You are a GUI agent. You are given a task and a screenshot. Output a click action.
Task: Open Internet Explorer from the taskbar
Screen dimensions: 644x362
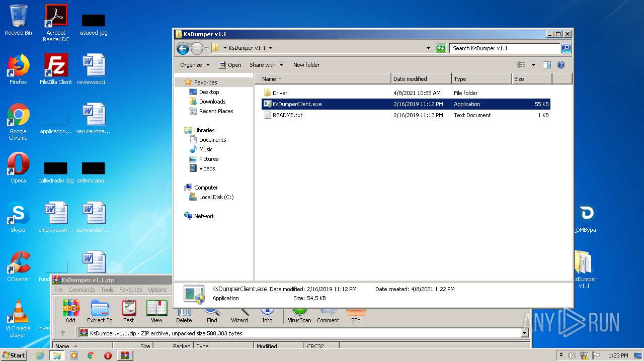point(40,355)
